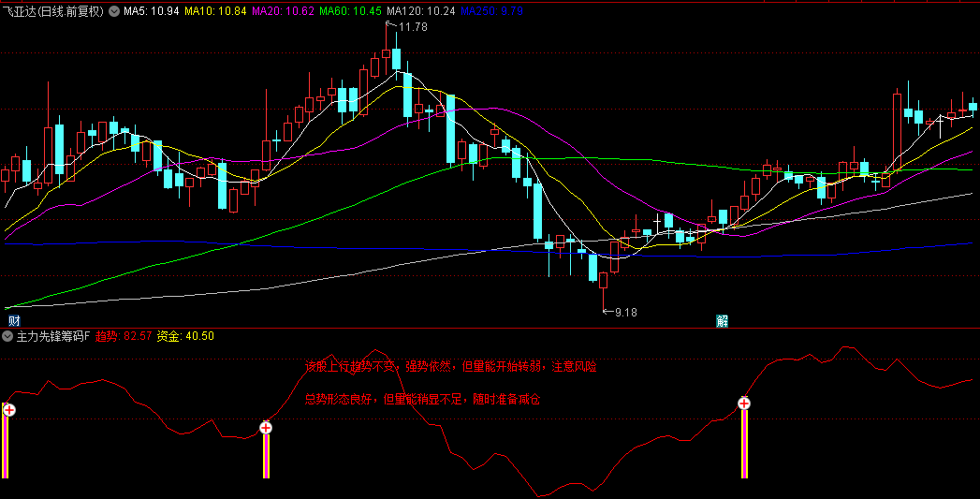The image size is (980, 499).
Task: Expand the 主力先锋筹码F indicator dropdown arrow
Action: click(x=7, y=336)
